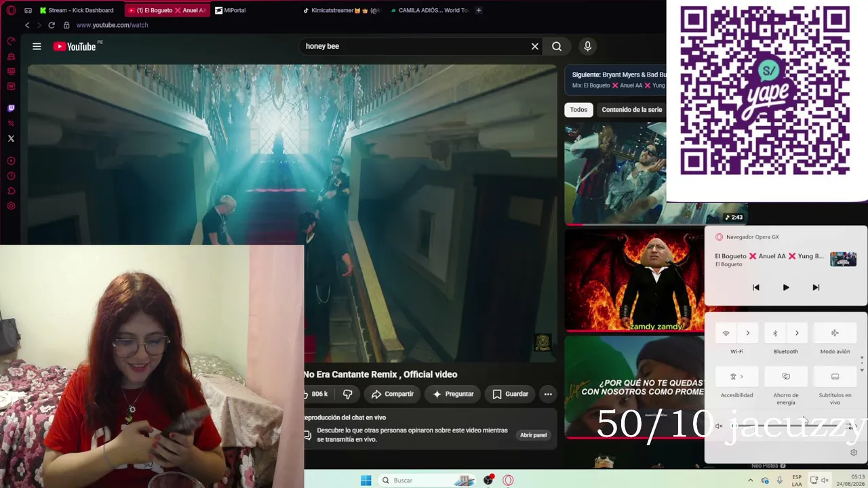
Task: Expand the Wi-Fi networks list arrow
Action: pos(748,333)
